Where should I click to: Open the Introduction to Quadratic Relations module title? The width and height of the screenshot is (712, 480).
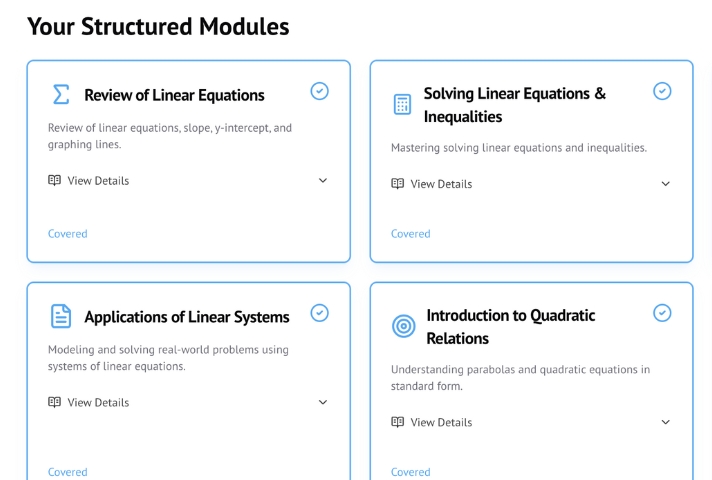511,326
